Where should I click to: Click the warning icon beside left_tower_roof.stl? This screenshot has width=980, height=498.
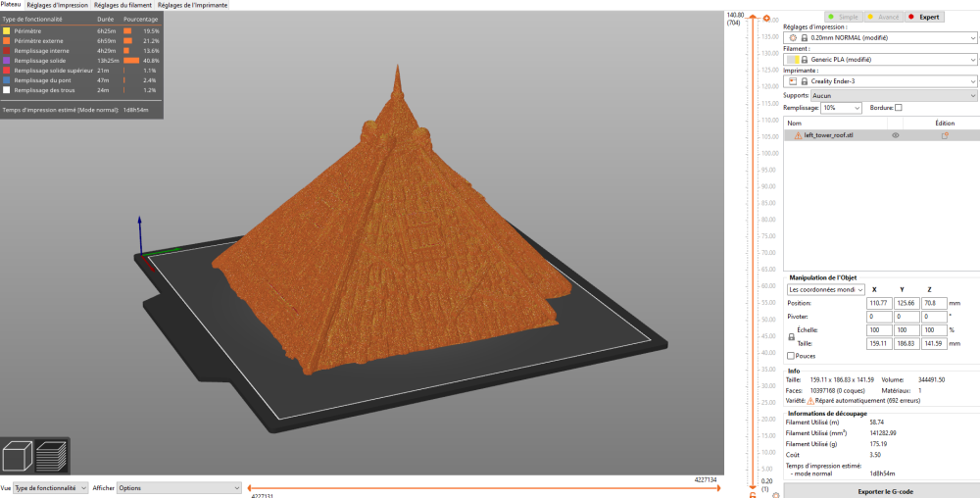pyautogui.click(x=798, y=135)
